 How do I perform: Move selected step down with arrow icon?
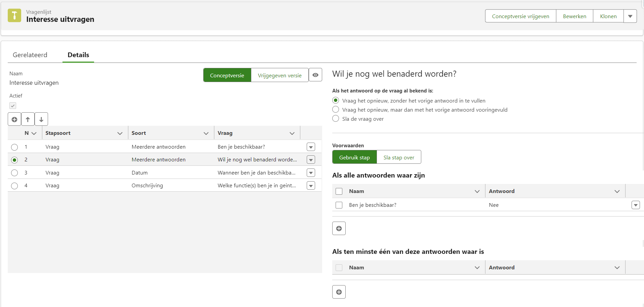41,119
